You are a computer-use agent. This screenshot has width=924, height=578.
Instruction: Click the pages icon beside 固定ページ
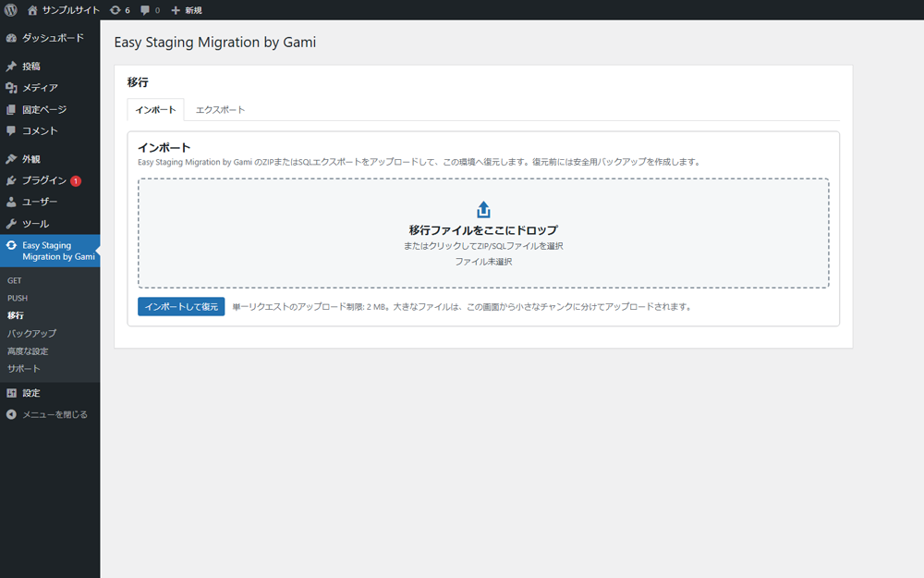[x=11, y=110]
